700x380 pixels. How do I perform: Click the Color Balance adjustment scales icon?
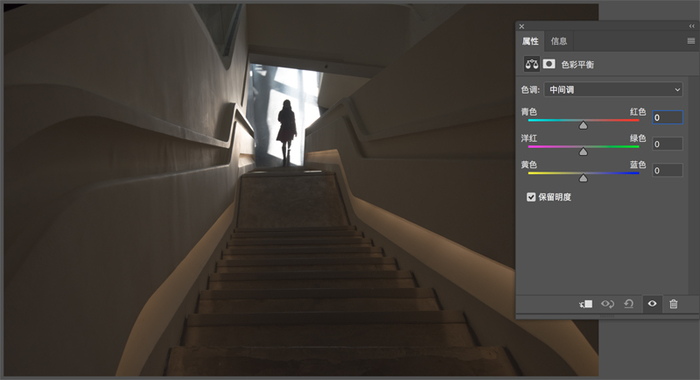tap(531, 64)
